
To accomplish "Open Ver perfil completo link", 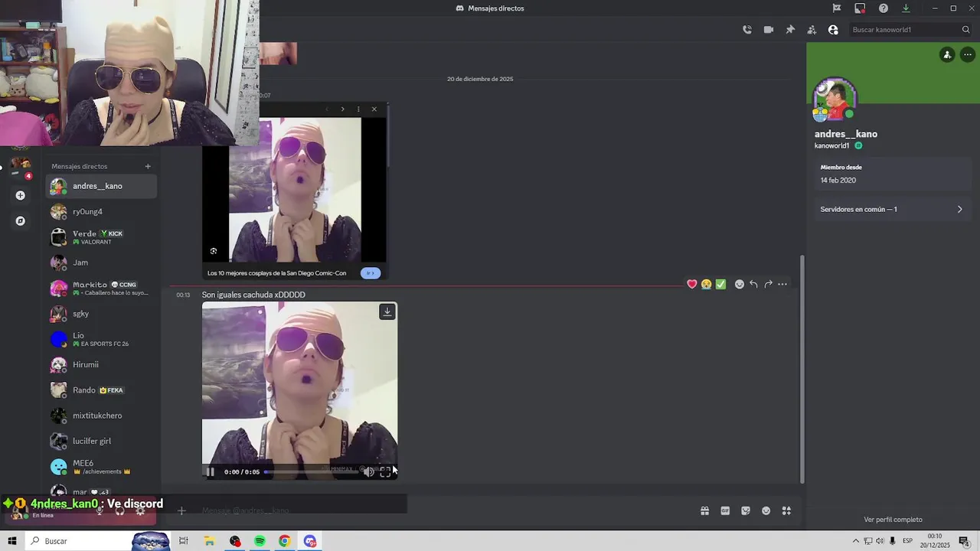I will pyautogui.click(x=893, y=520).
